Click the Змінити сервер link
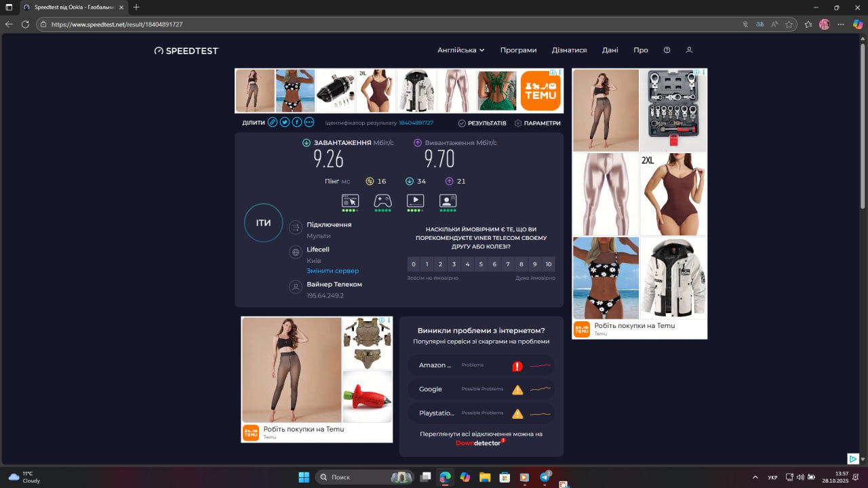 [332, 271]
